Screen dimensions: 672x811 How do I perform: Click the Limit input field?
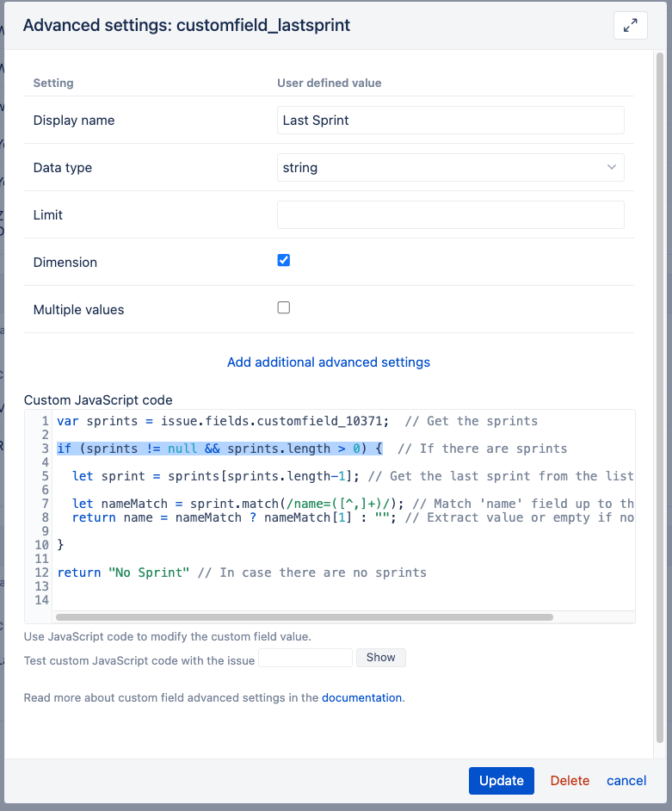point(450,214)
